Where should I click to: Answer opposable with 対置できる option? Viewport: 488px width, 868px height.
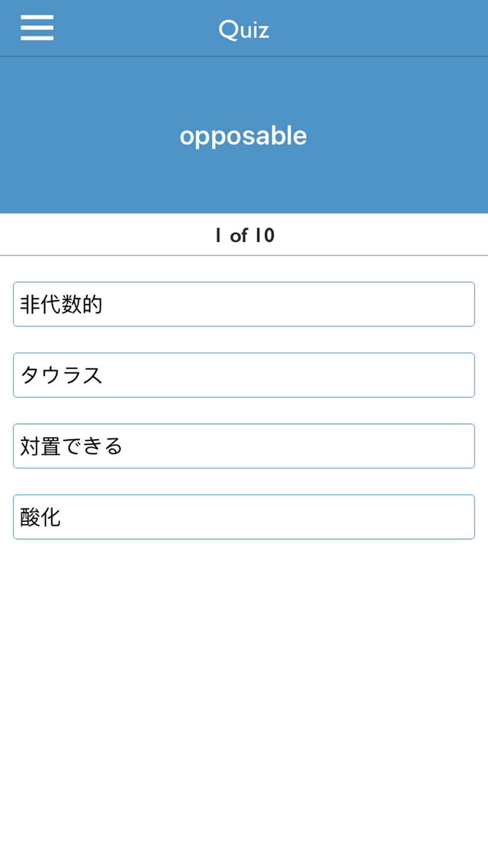click(244, 446)
